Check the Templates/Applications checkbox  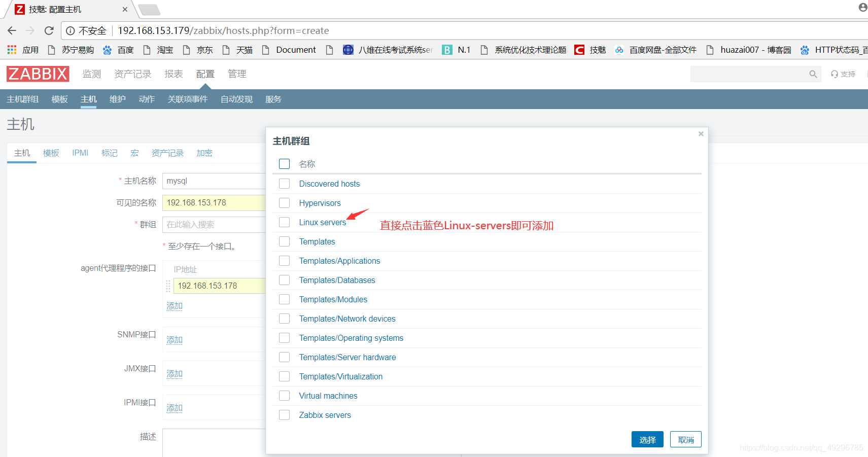pyautogui.click(x=285, y=261)
